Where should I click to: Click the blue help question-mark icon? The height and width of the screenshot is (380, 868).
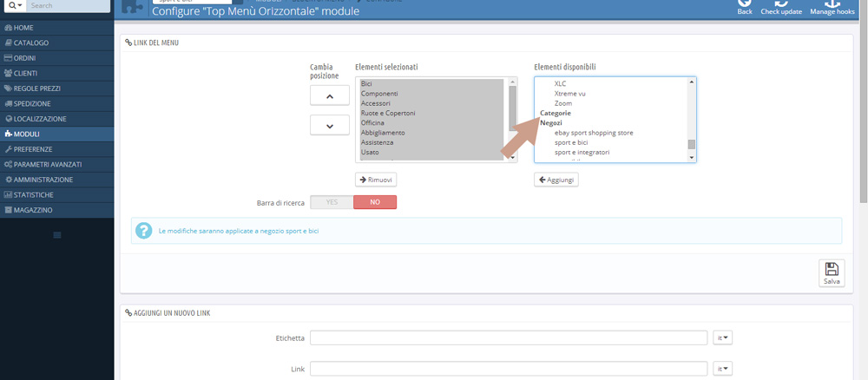(144, 231)
